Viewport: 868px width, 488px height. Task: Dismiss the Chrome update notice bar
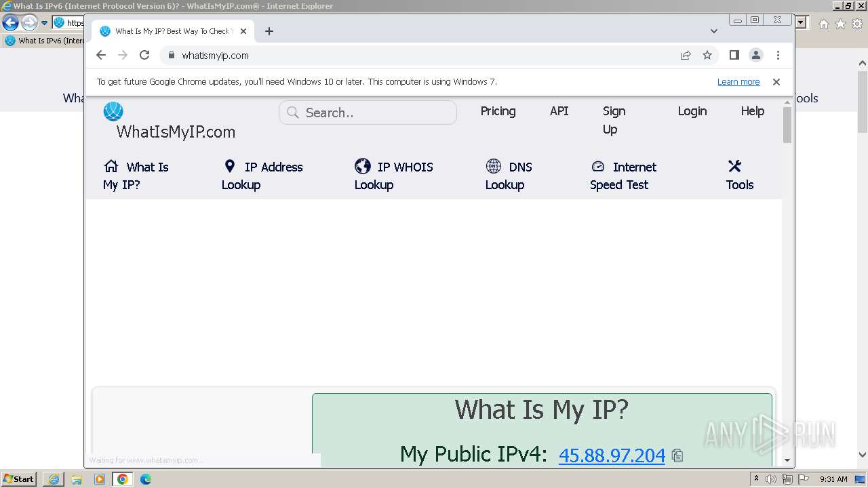(x=776, y=82)
